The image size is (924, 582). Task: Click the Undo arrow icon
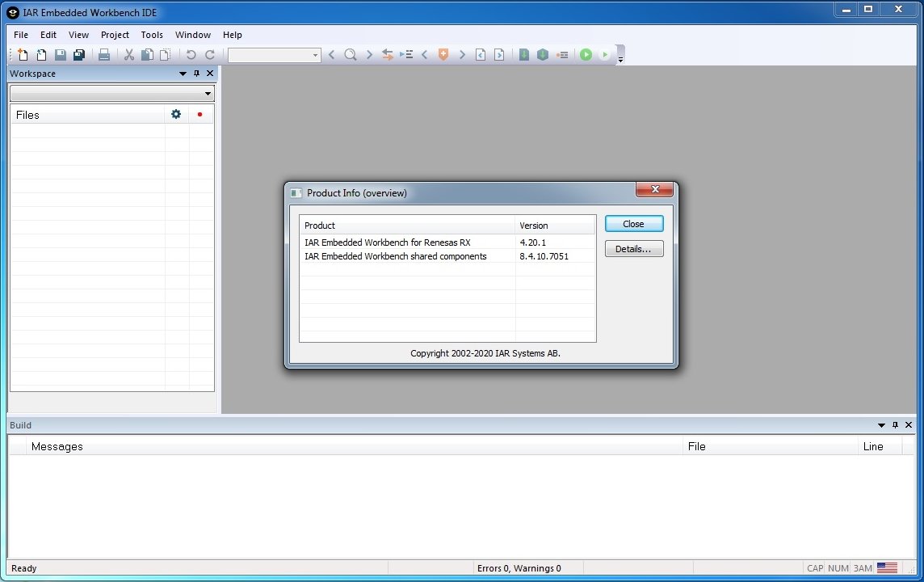point(191,55)
